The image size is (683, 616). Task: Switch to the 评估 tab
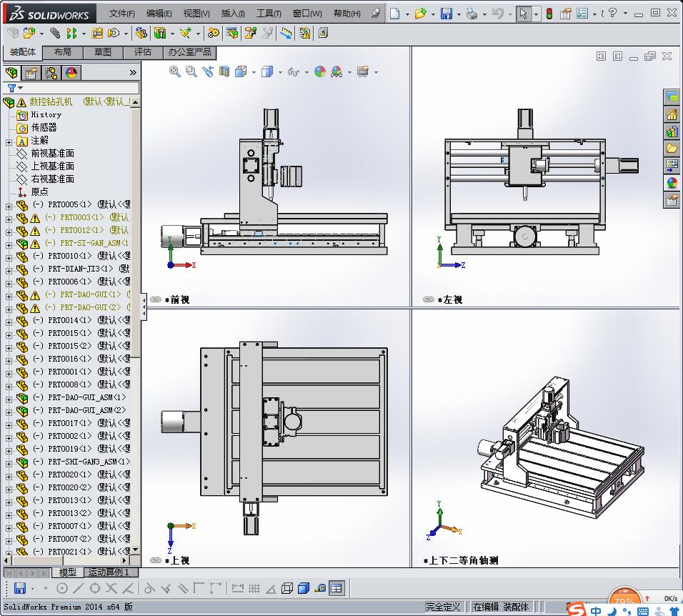point(143,52)
